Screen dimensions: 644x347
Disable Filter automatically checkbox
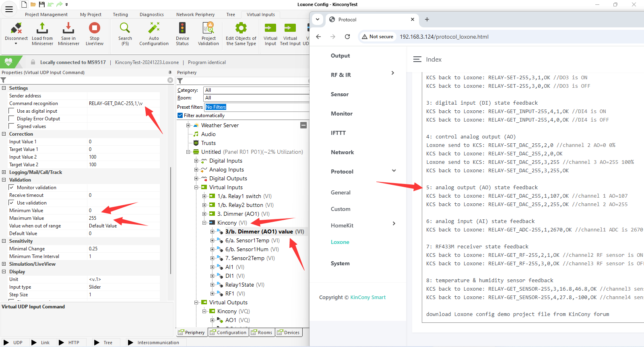[x=180, y=116]
